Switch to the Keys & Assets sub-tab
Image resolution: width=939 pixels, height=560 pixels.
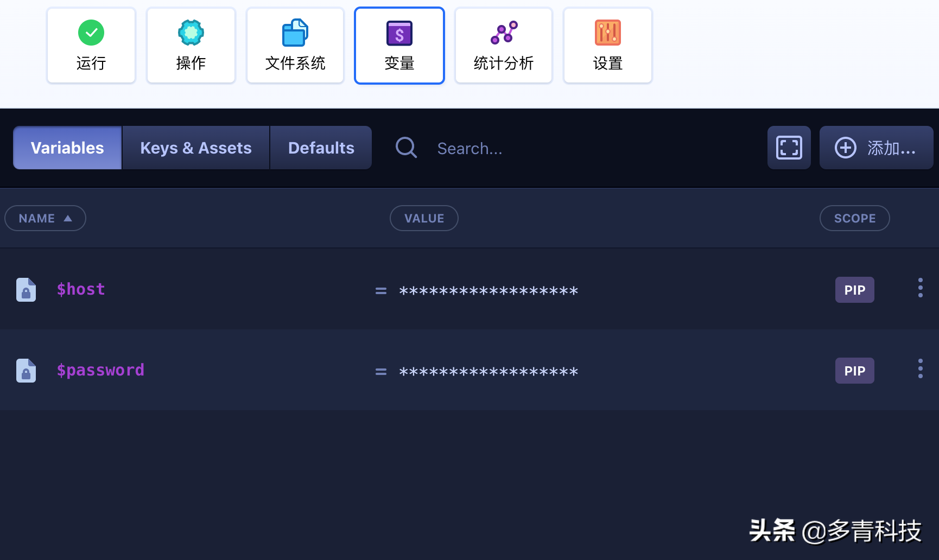tap(196, 148)
